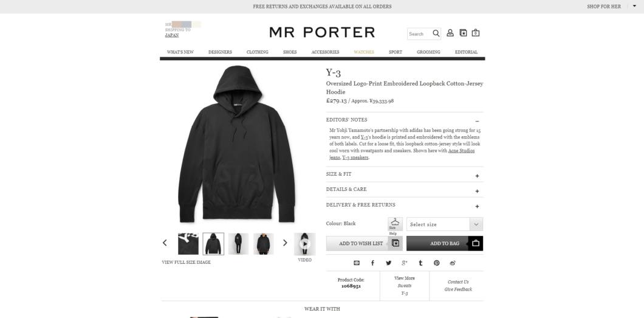This screenshot has height=318, width=644.
Task: Open the Size Help hanger icon
Action: click(x=395, y=224)
